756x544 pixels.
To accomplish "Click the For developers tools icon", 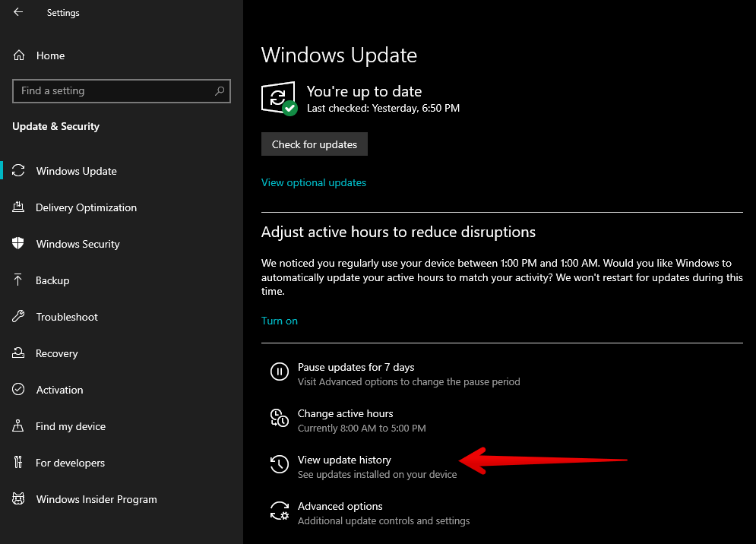I will (x=18, y=463).
